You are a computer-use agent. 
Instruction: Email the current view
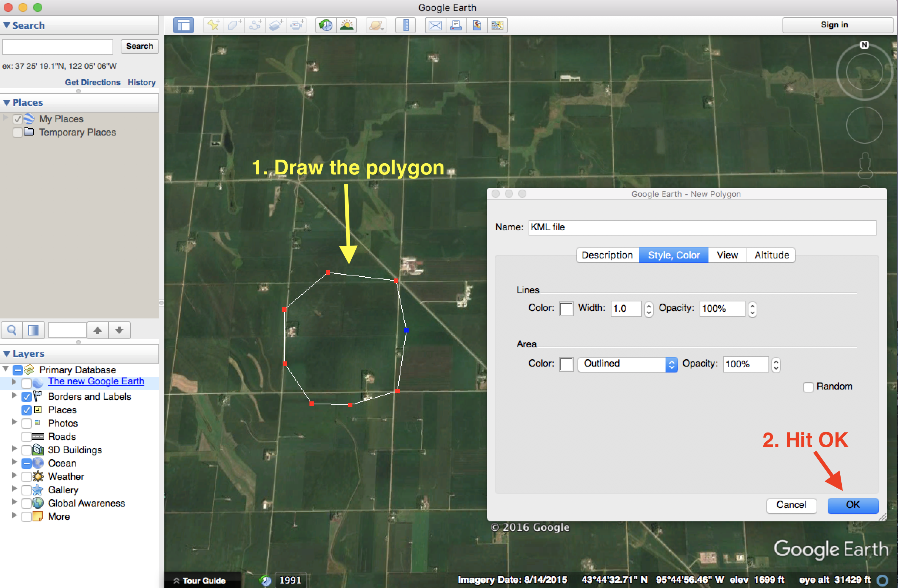(435, 25)
